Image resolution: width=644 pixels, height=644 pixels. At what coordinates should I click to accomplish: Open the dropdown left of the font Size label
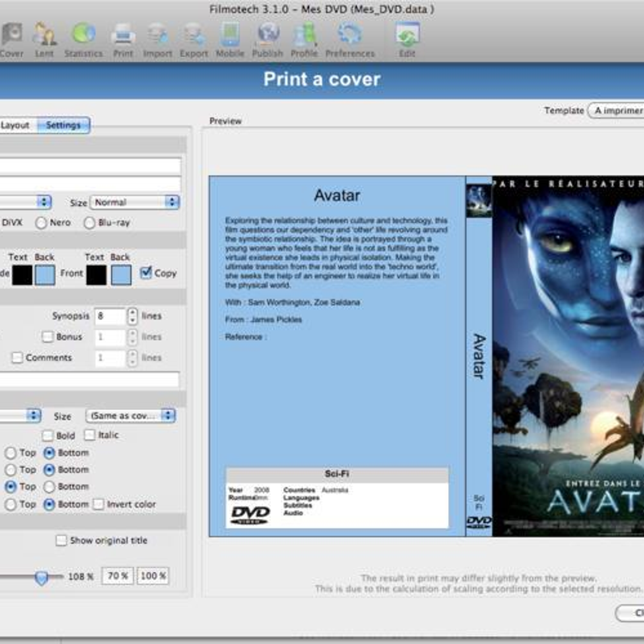(20, 416)
